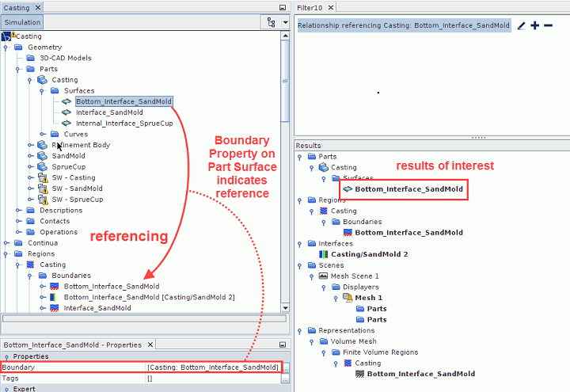Click the ellipsis button for Boundary property
Viewport: 570px width, 392px height.
coord(285,368)
